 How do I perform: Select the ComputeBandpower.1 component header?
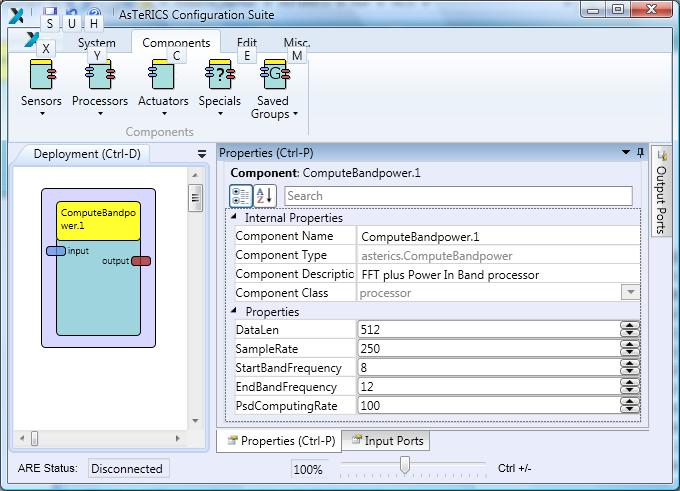pyautogui.click(x=98, y=220)
